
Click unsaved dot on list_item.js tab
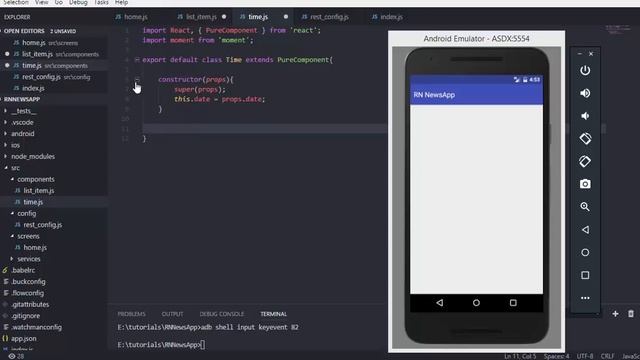tap(224, 17)
